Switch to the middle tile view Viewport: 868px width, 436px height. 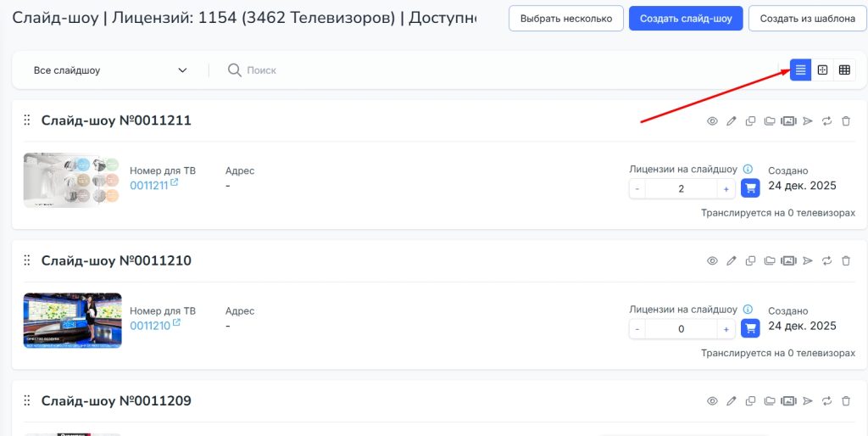[x=822, y=70]
